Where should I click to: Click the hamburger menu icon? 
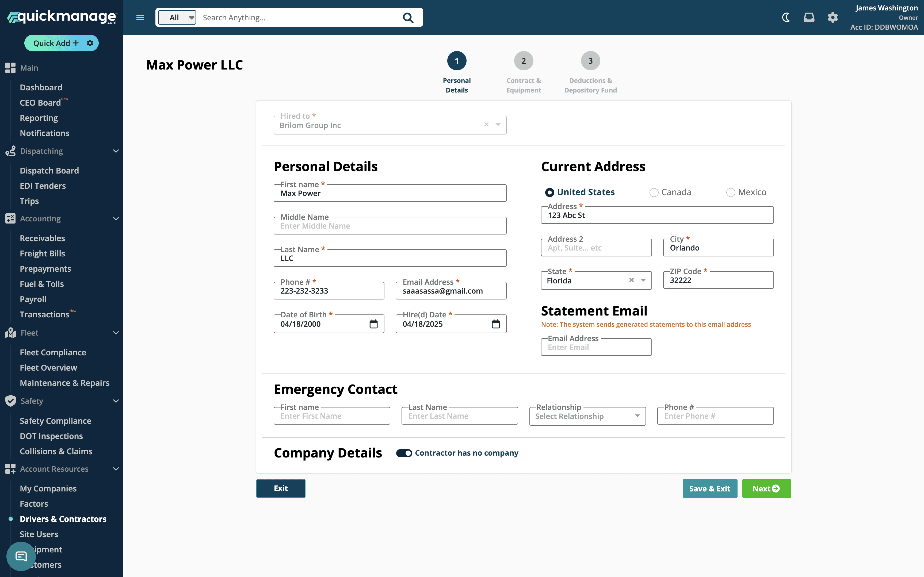[140, 18]
